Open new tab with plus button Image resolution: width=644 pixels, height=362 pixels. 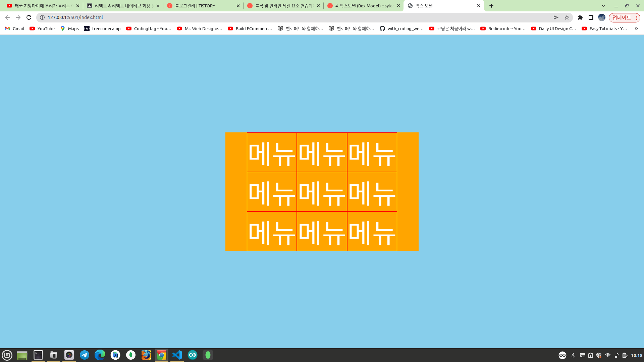(491, 6)
